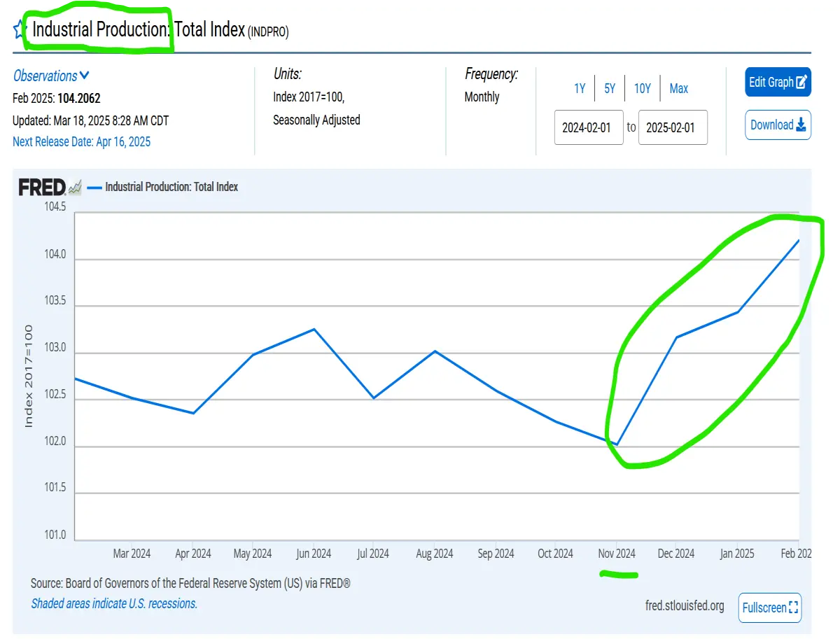Click the "101.0" y-axis label
Image resolution: width=840 pixels, height=639 pixels.
pyautogui.click(x=54, y=536)
